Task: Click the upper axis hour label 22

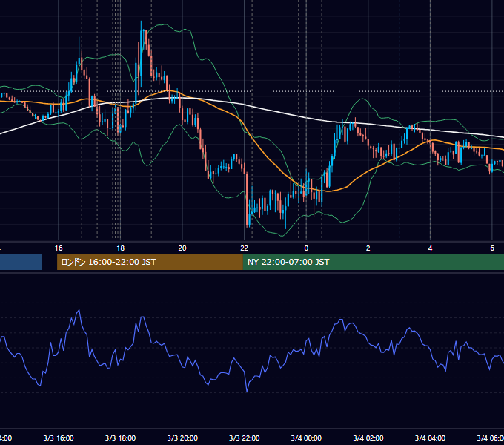Action: click(x=245, y=248)
